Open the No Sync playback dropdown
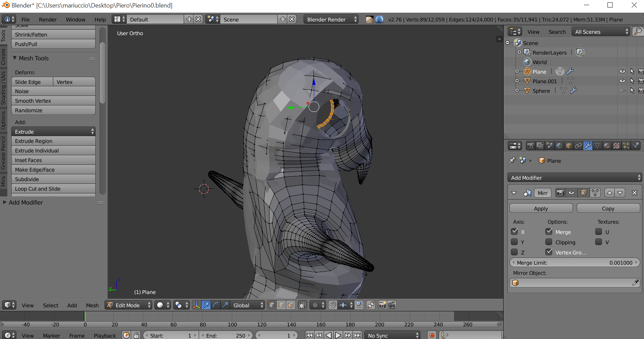This screenshot has height=339, width=644. click(x=392, y=335)
